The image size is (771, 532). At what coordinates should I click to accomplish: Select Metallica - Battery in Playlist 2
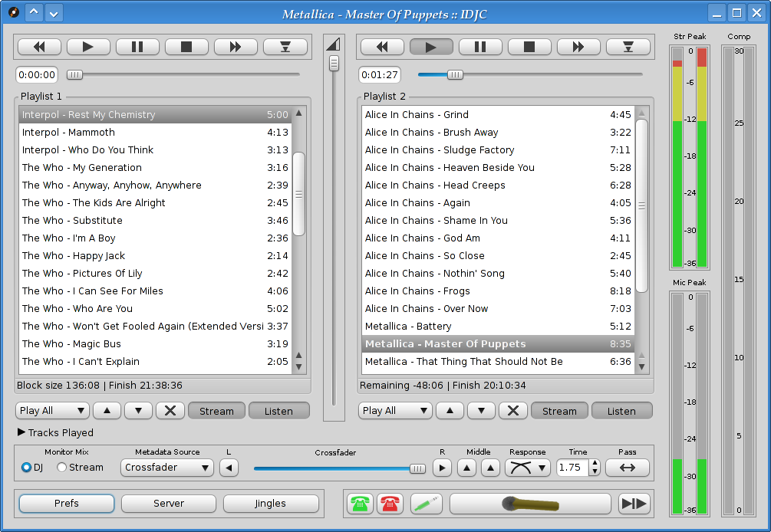(x=498, y=326)
